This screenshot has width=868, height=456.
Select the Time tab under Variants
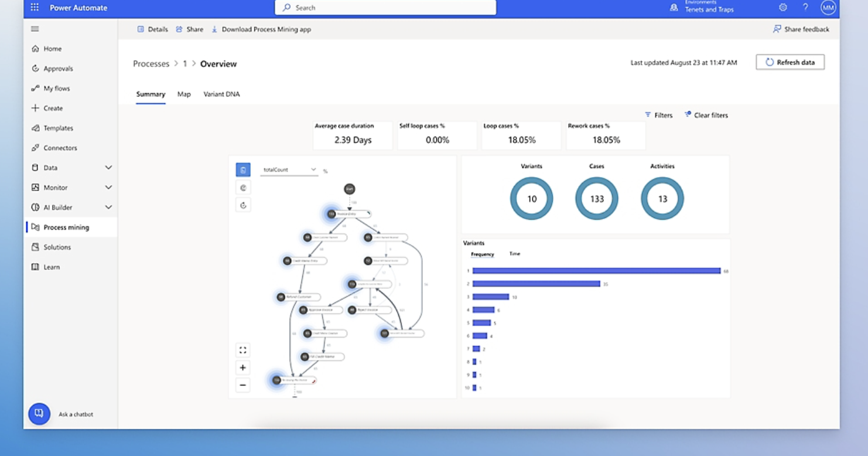[515, 254]
